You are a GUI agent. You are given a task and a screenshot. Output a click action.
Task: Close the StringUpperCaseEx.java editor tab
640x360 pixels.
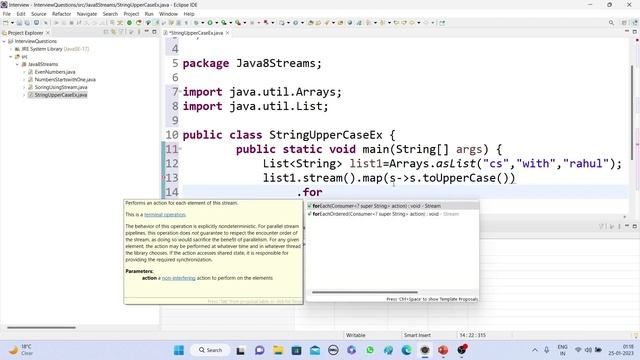227,33
